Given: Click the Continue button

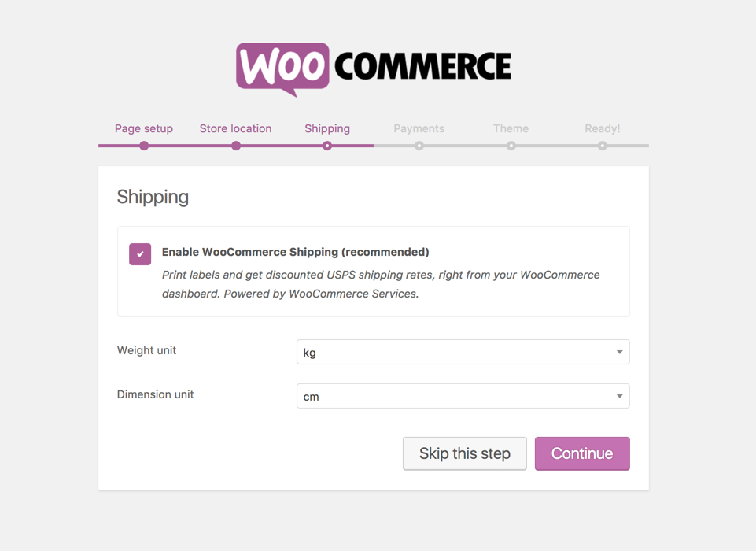Looking at the screenshot, I should tap(582, 453).
